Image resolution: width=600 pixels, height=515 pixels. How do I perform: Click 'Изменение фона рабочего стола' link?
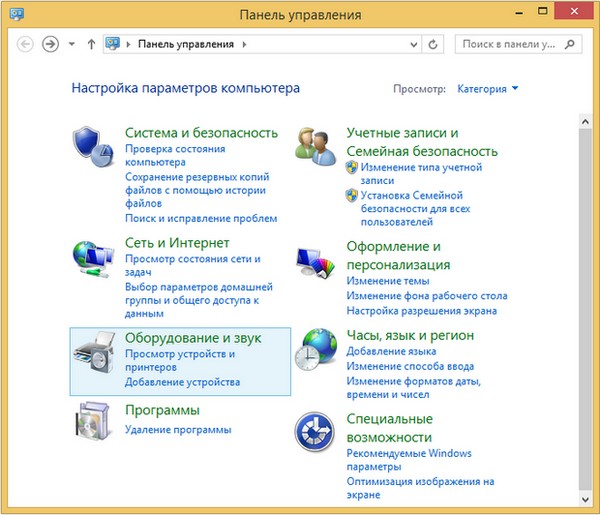point(427,296)
